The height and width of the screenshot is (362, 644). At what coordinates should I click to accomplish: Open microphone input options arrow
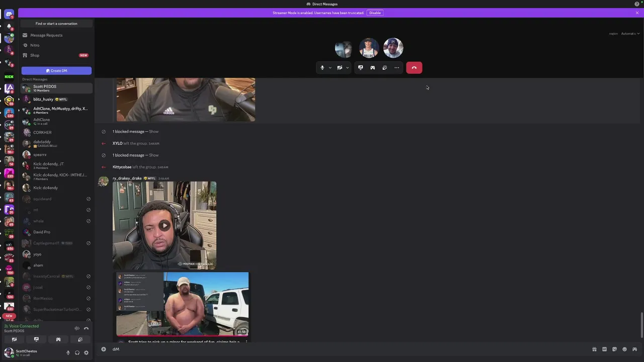330,67
